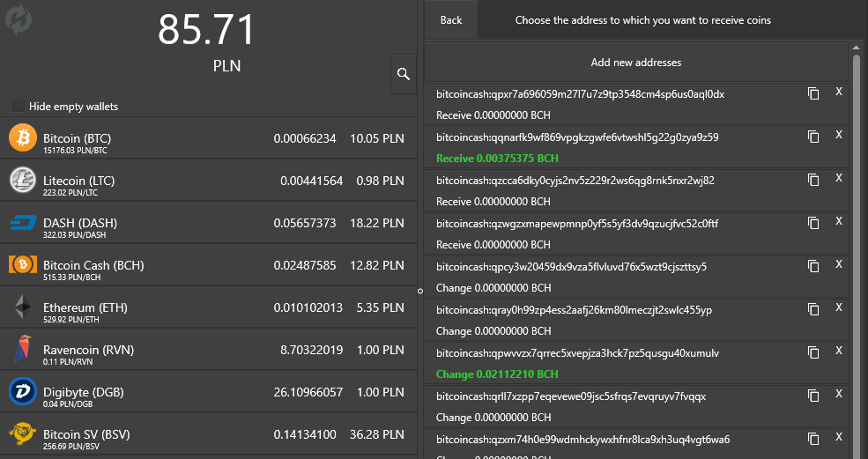Image resolution: width=868 pixels, height=459 pixels.
Task: Copy address ending in sp6us0aql0dx
Action: pyautogui.click(x=813, y=93)
